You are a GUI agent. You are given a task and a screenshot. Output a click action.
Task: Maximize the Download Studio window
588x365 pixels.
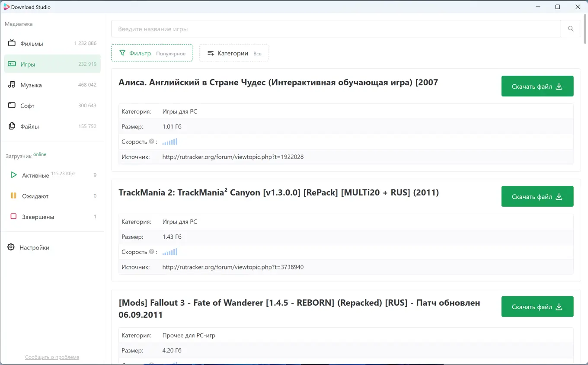(558, 7)
